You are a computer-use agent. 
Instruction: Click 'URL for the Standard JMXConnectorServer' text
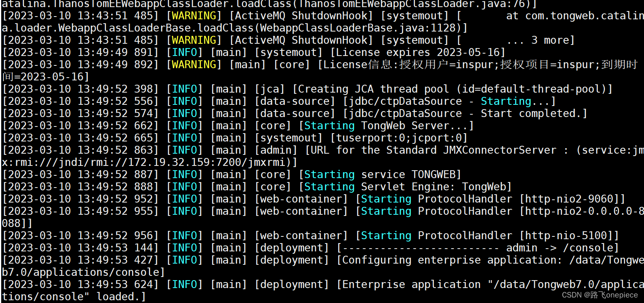[x=433, y=150]
